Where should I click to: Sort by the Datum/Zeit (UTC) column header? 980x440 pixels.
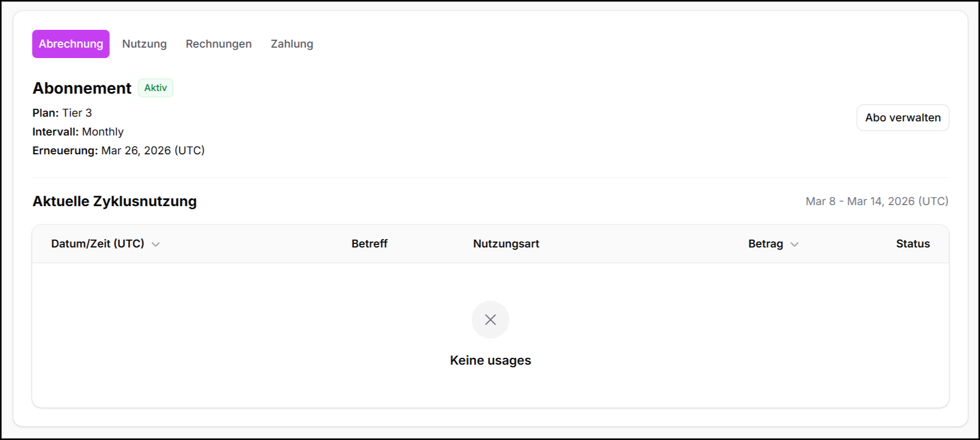point(98,244)
